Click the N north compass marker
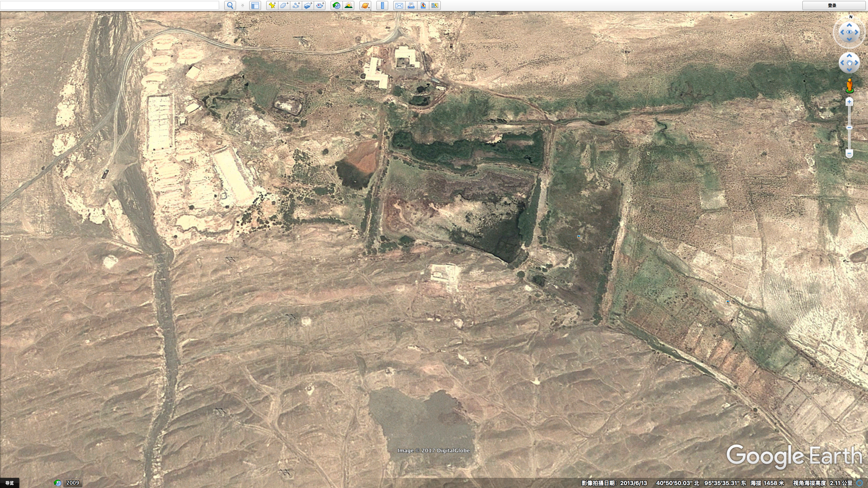The width and height of the screenshot is (868, 488). pyautogui.click(x=850, y=17)
